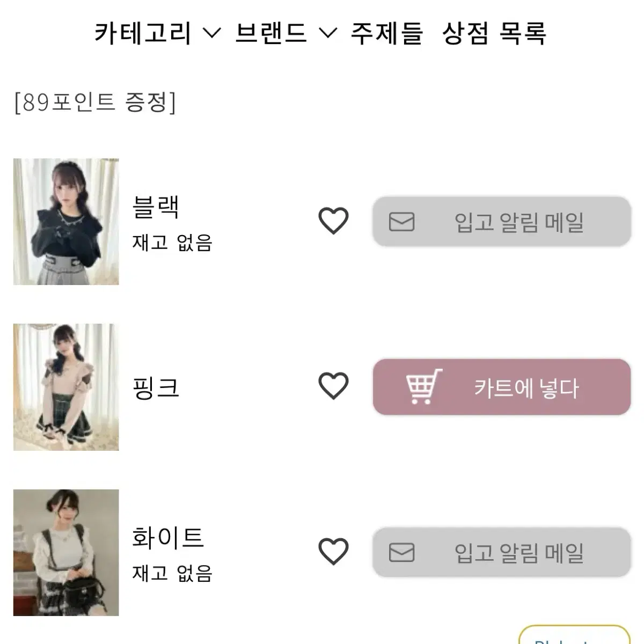Toggle the heart for the 핑크 item
The image size is (644, 644).
click(x=333, y=386)
